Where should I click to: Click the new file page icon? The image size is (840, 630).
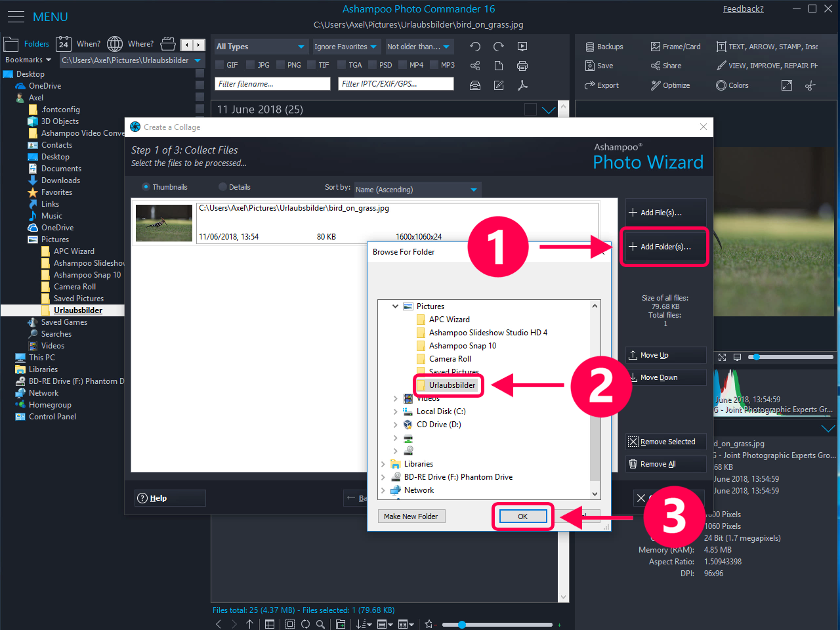pyautogui.click(x=499, y=66)
